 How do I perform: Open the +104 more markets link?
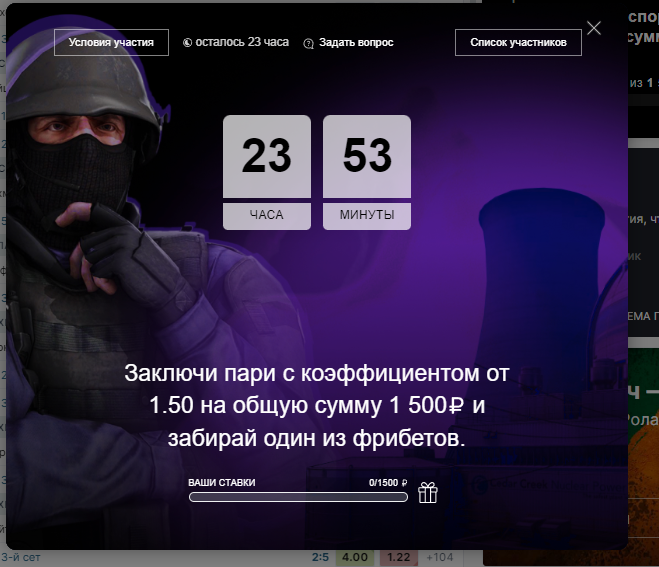tap(440, 557)
